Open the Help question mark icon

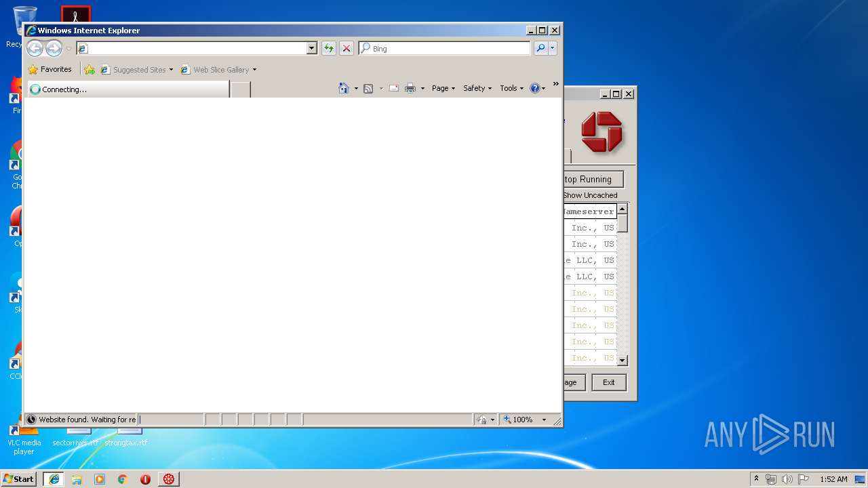pos(535,88)
